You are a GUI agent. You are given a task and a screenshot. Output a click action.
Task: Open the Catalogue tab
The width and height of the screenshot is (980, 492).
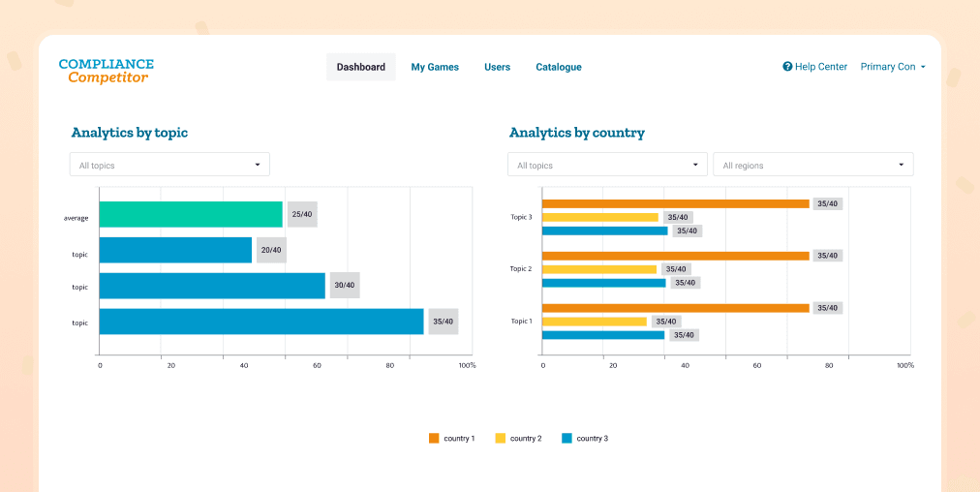(559, 67)
